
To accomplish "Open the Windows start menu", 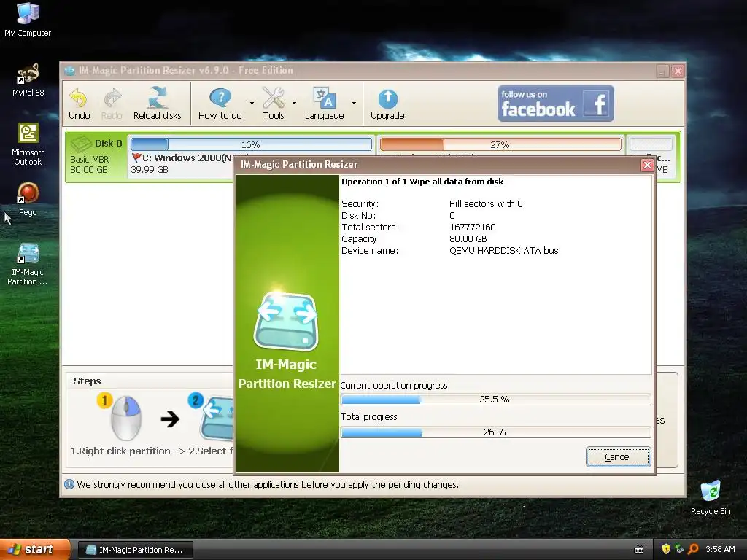I will coord(34,550).
